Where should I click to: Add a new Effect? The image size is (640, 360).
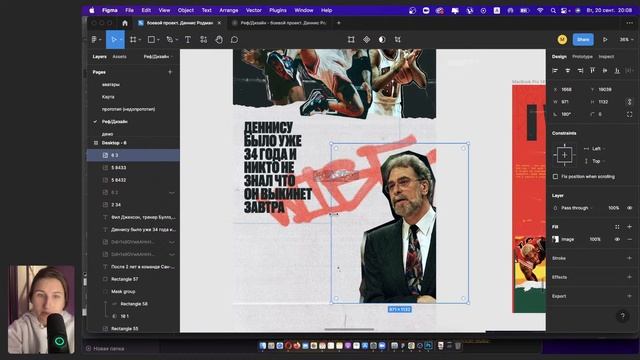629,277
